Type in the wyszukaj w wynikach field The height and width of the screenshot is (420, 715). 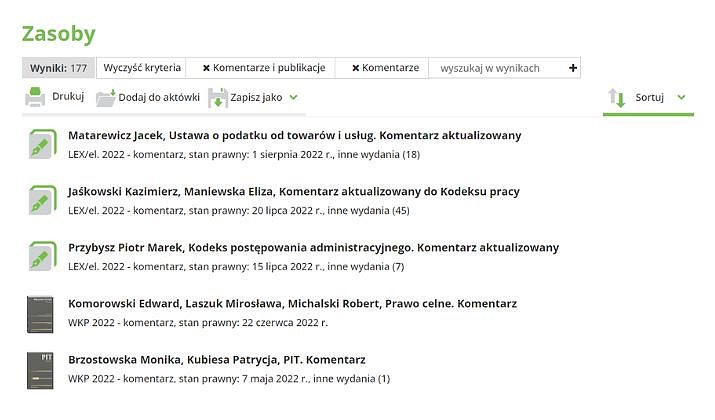click(495, 68)
